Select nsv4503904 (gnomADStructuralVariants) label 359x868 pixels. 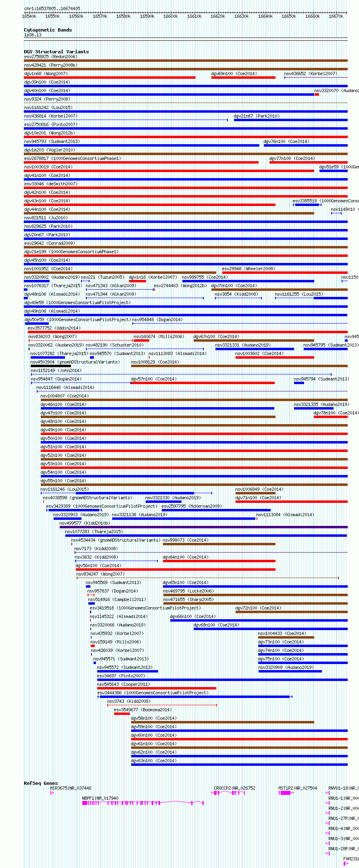click(x=75, y=362)
